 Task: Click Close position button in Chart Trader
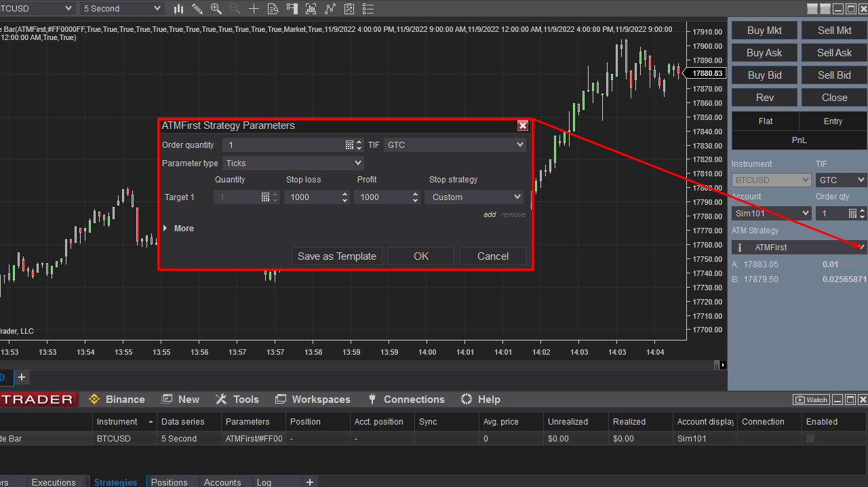pyautogui.click(x=834, y=98)
